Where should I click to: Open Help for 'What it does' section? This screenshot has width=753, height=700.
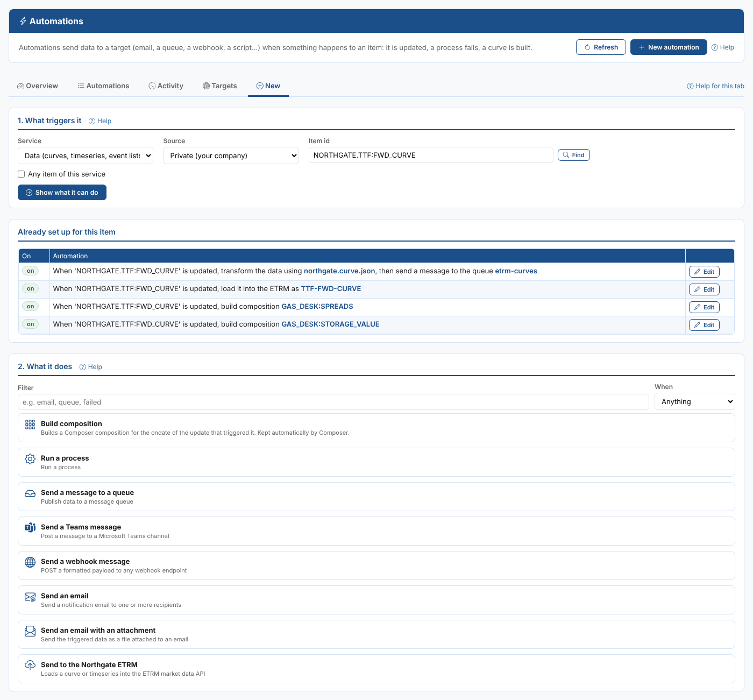pos(90,367)
